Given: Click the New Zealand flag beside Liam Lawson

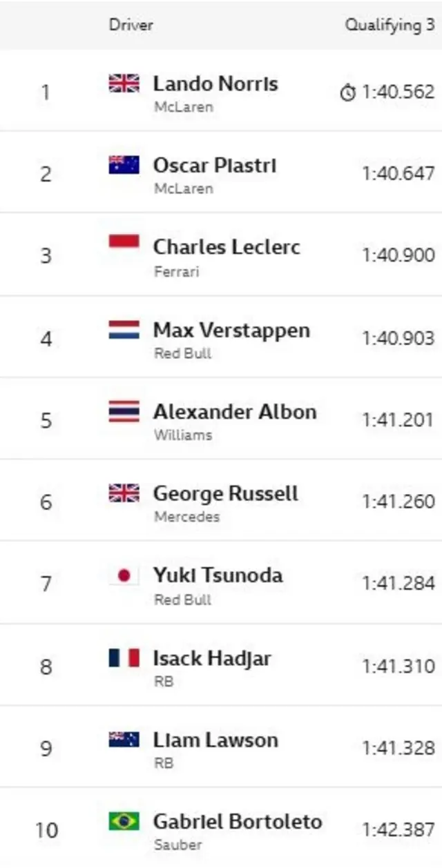Looking at the screenshot, I should (124, 740).
